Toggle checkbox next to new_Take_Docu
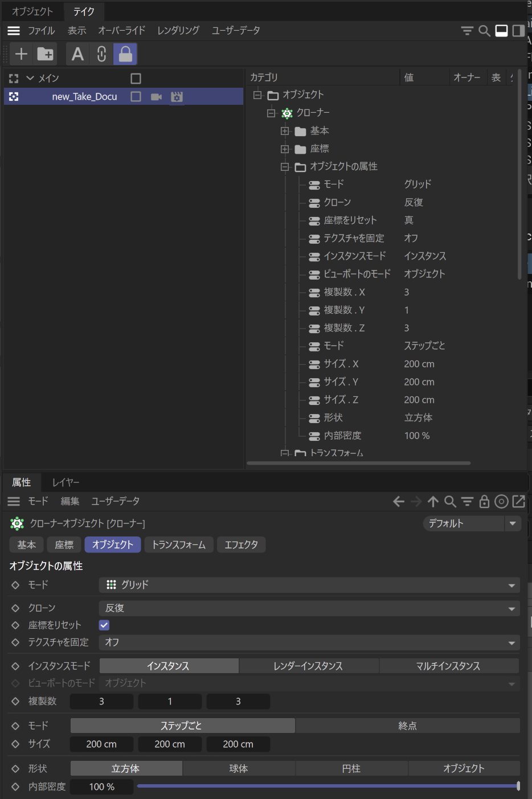532x799 pixels. pyautogui.click(x=136, y=97)
